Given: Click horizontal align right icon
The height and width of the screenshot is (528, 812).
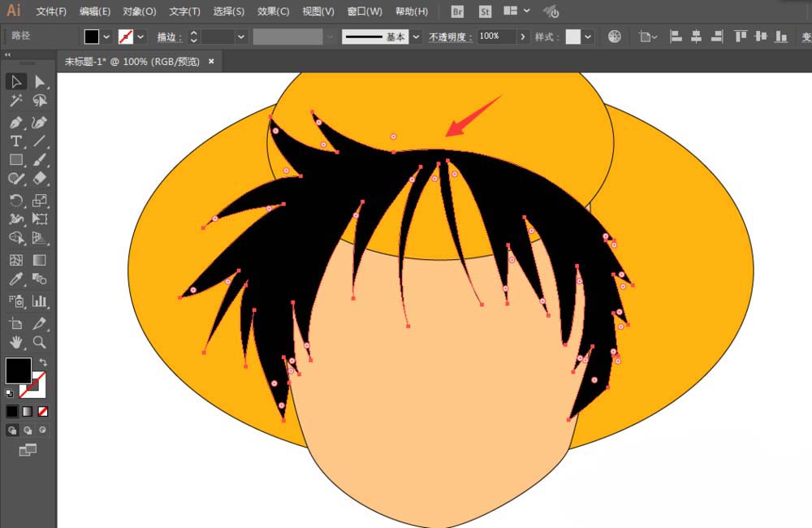Looking at the screenshot, I should click(717, 37).
